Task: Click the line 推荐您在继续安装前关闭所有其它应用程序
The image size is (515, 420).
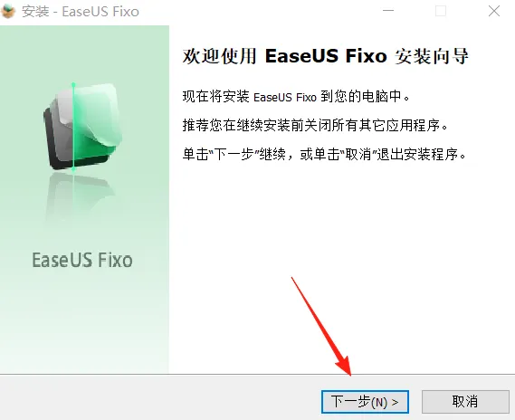Action: (x=315, y=126)
